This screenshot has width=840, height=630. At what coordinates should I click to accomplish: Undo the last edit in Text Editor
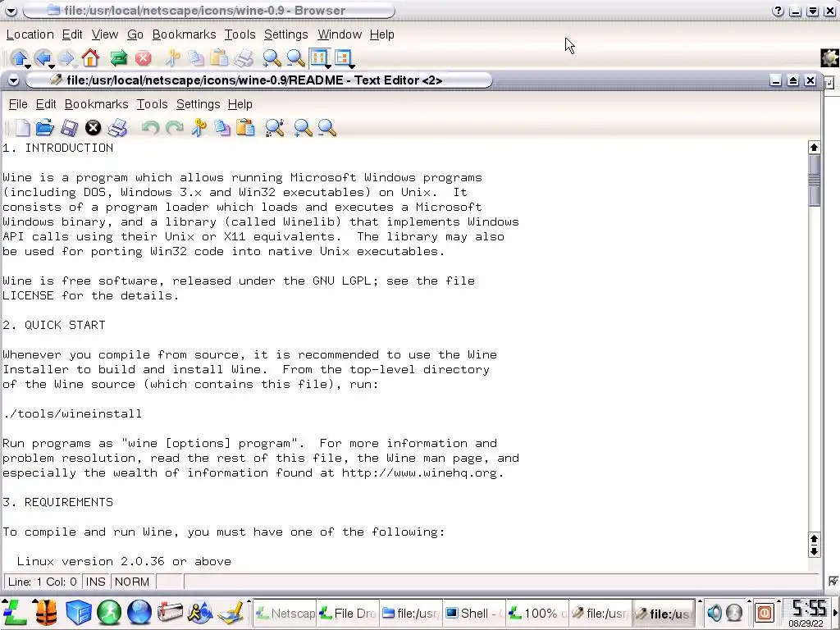[151, 128]
